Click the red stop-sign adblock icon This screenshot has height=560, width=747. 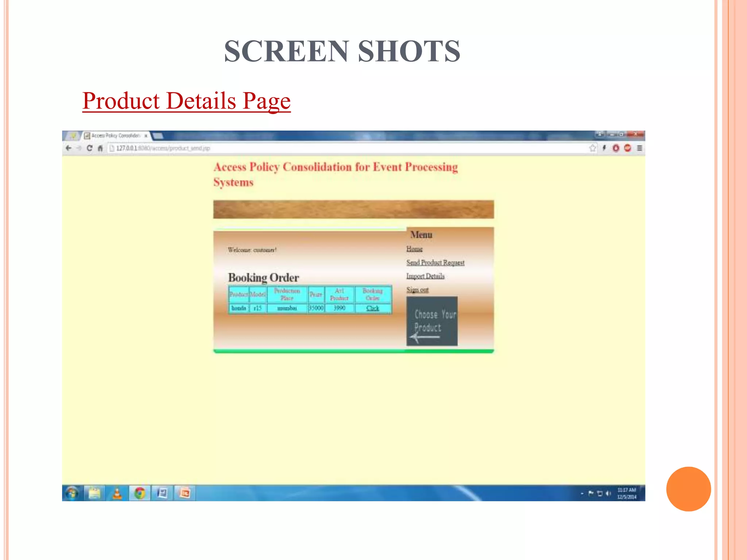coord(627,148)
